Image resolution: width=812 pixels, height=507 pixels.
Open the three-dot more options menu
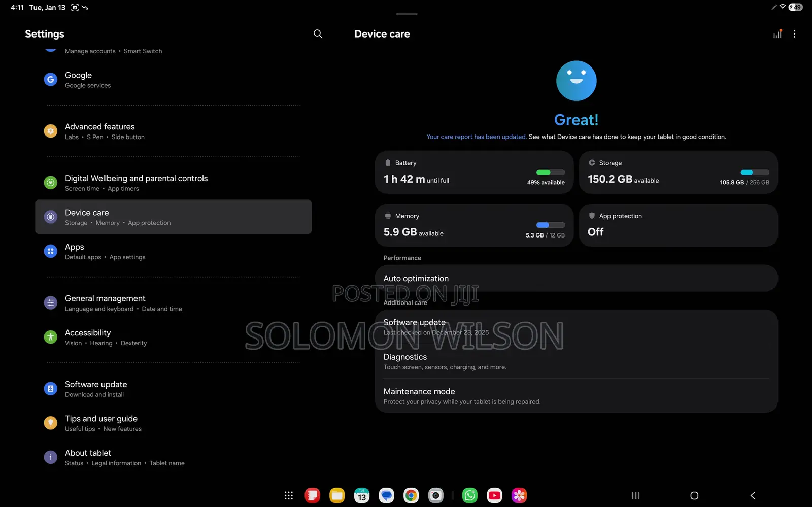point(794,34)
